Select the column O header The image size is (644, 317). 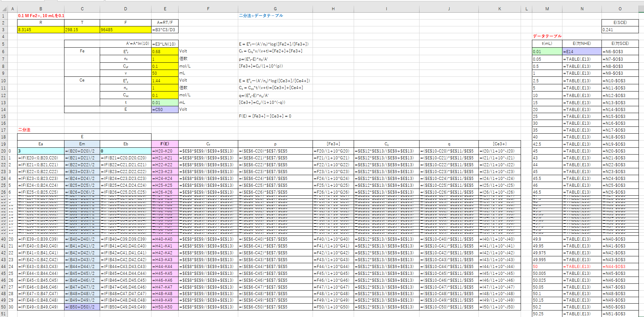[620, 9]
